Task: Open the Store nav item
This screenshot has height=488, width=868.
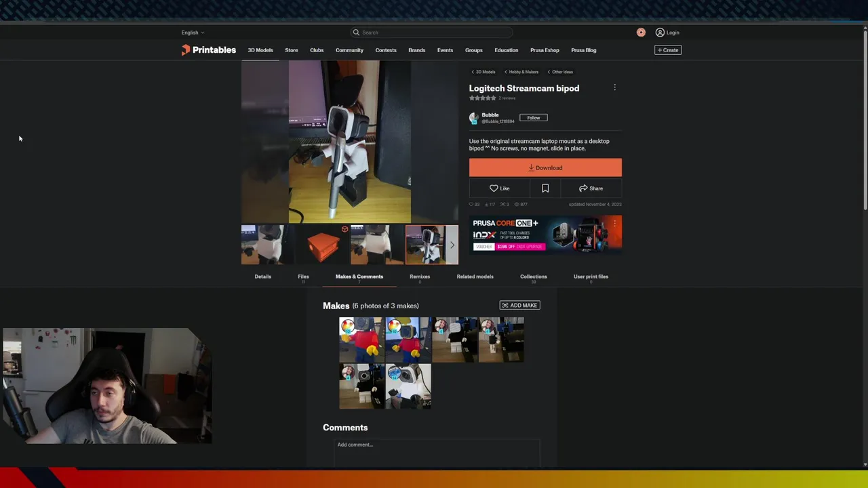Action: (292, 50)
